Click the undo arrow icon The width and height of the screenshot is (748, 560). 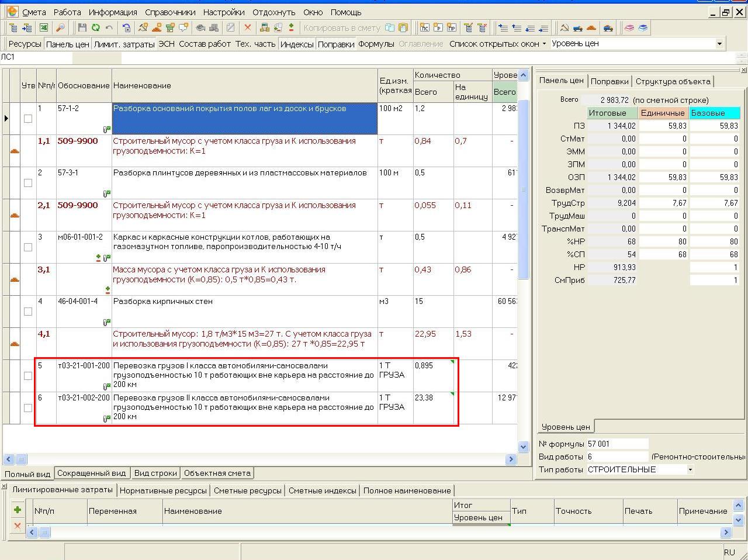109,27
